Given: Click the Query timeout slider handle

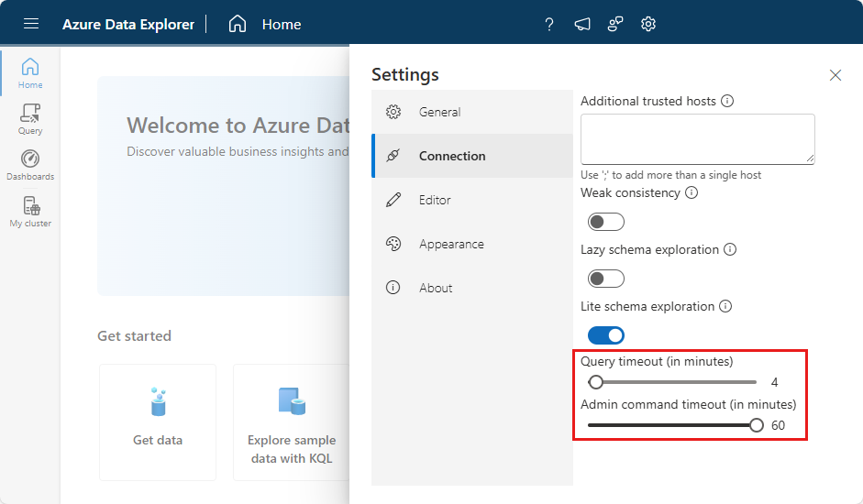Looking at the screenshot, I should pyautogui.click(x=596, y=382).
